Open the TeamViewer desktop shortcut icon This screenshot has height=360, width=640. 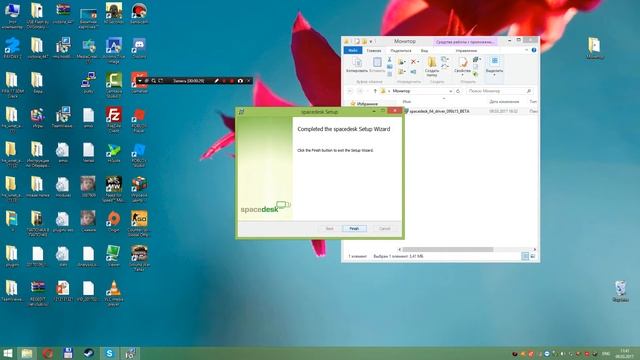(x=63, y=118)
